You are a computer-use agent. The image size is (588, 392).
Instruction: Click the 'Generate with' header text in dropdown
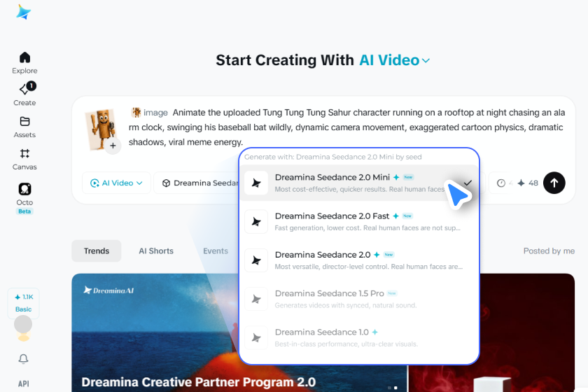[333, 157]
